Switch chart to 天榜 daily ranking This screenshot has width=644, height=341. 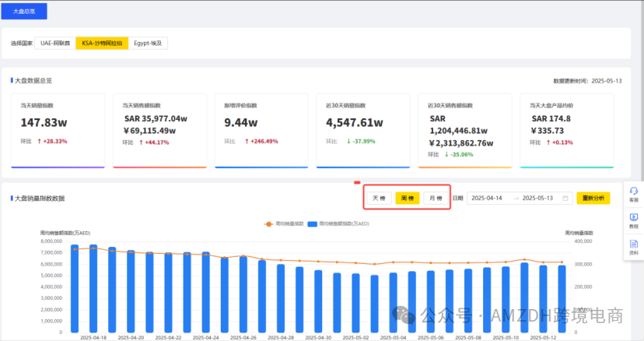tap(379, 199)
